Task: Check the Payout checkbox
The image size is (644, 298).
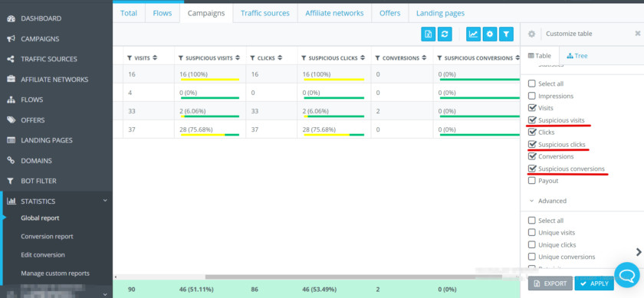Action: coord(532,181)
